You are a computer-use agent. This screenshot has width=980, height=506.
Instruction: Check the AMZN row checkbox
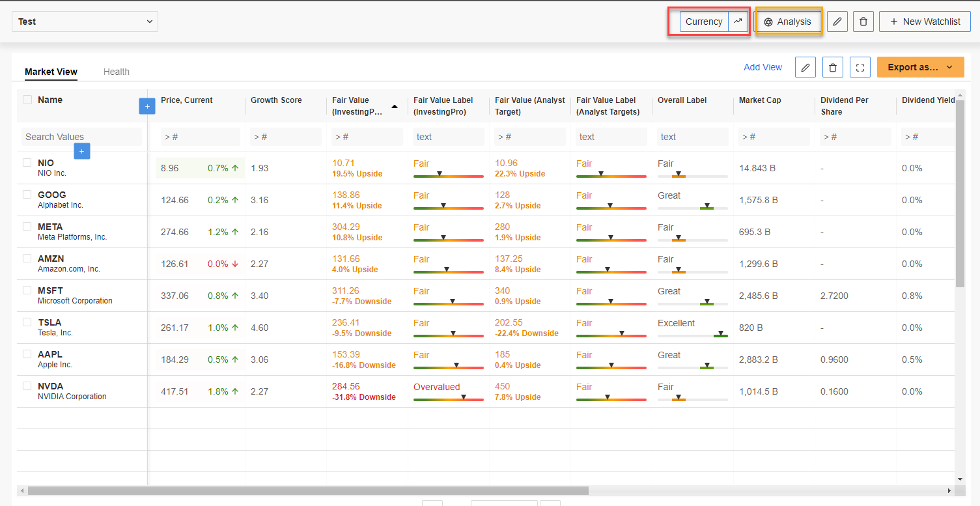pyautogui.click(x=27, y=258)
